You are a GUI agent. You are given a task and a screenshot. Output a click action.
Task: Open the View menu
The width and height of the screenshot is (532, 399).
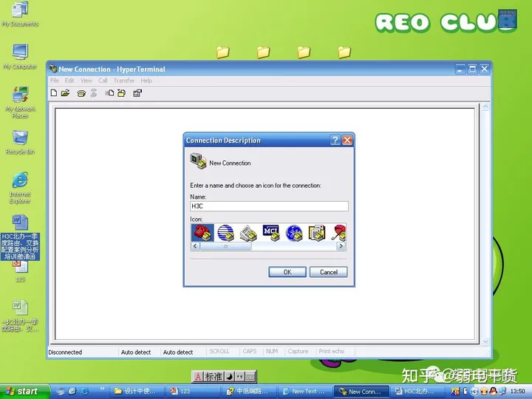[86, 81]
